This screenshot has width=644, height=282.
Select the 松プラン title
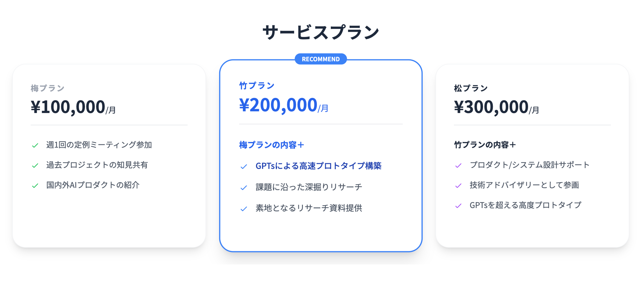(471, 88)
